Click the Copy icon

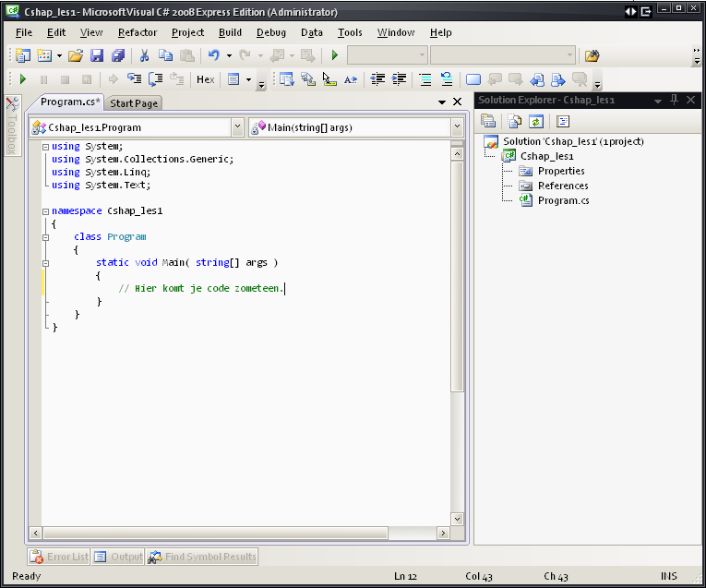[x=166, y=55]
